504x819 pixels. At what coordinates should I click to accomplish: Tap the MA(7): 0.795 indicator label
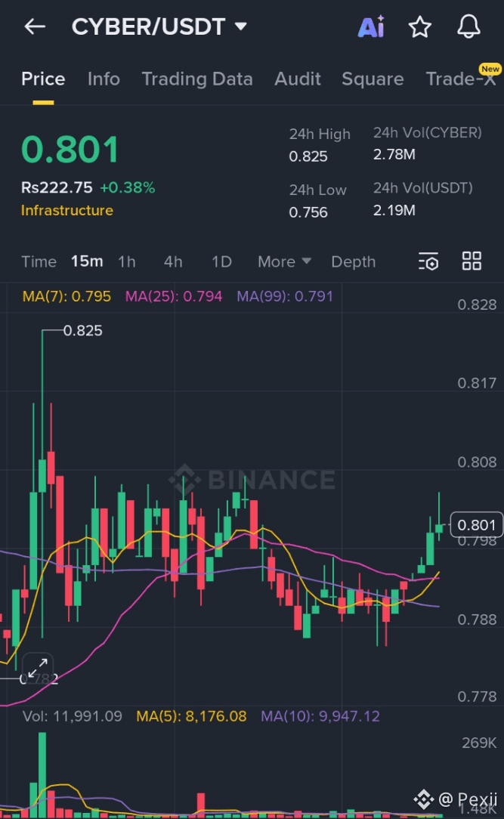pos(66,296)
